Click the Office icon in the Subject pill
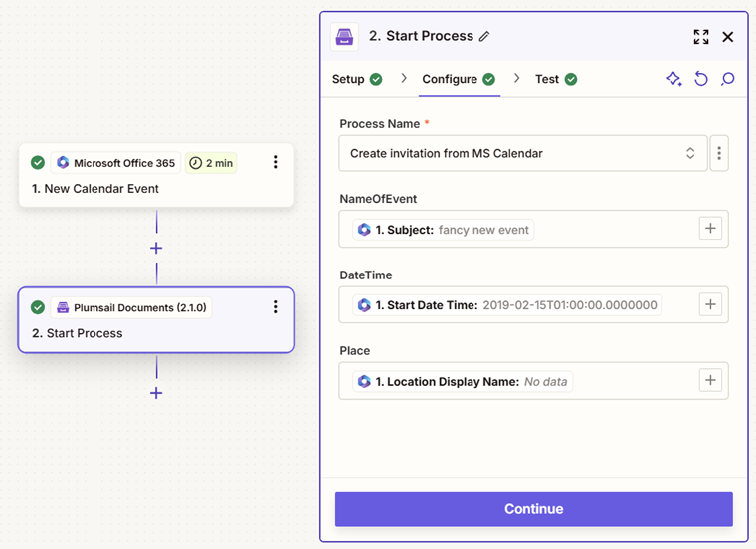The image size is (756, 549). click(364, 230)
